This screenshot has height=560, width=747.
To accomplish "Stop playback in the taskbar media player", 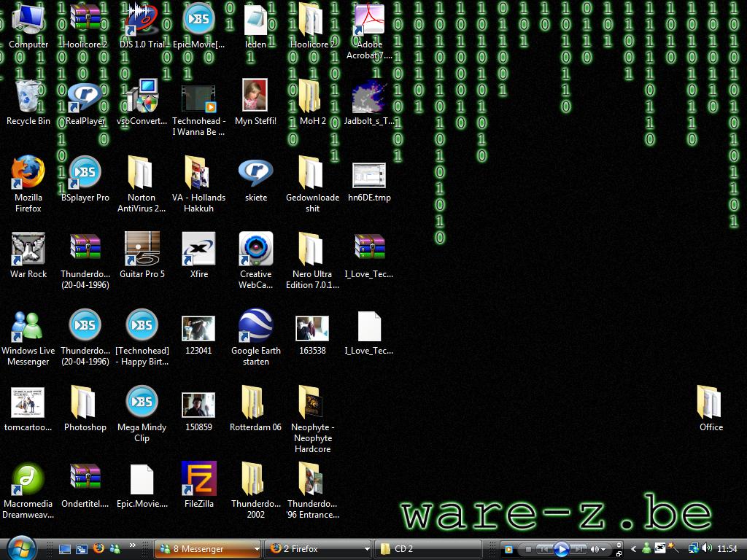I will click(528, 550).
